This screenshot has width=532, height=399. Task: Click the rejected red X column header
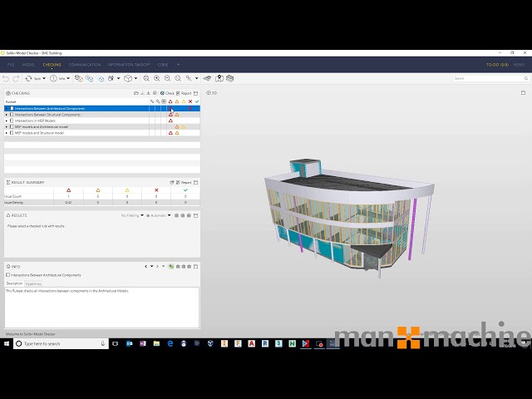190,101
